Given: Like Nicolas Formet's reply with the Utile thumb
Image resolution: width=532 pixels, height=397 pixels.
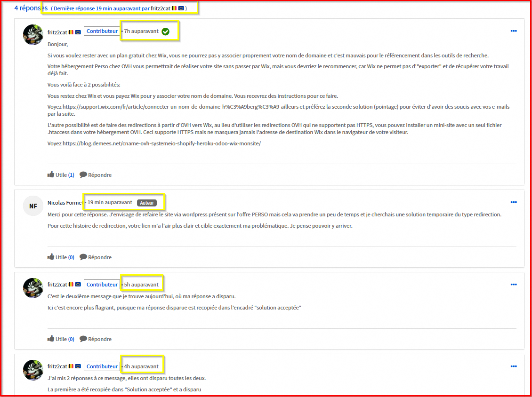Looking at the screenshot, I should (51, 257).
